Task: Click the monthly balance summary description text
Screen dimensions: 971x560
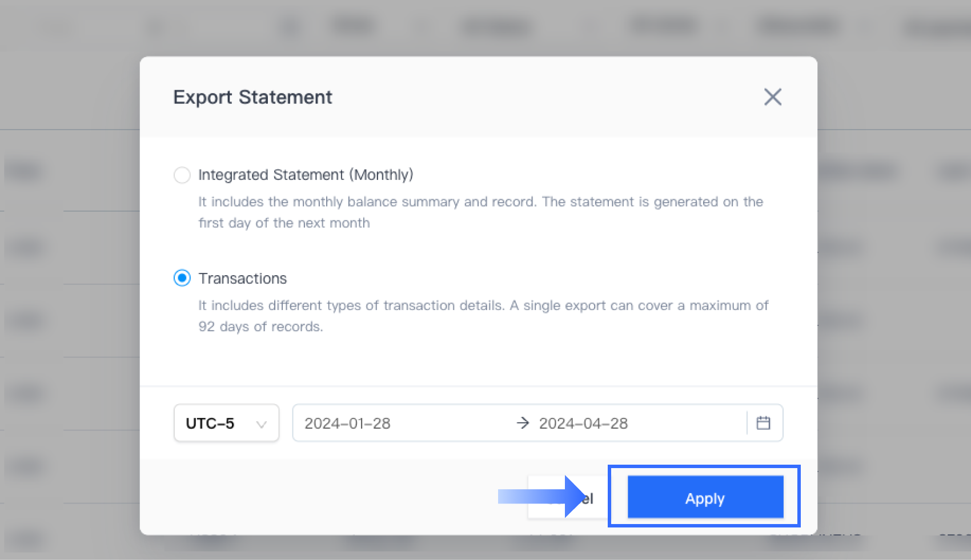Action: coord(480,202)
